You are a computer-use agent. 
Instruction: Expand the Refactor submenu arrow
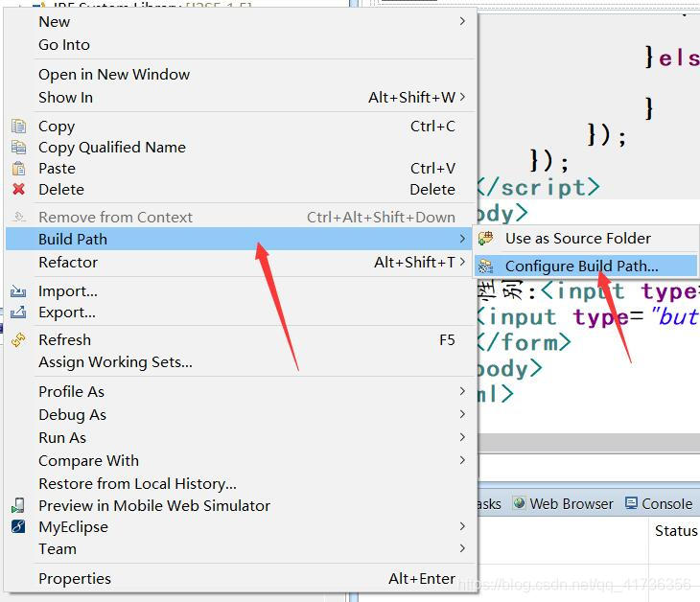point(462,262)
